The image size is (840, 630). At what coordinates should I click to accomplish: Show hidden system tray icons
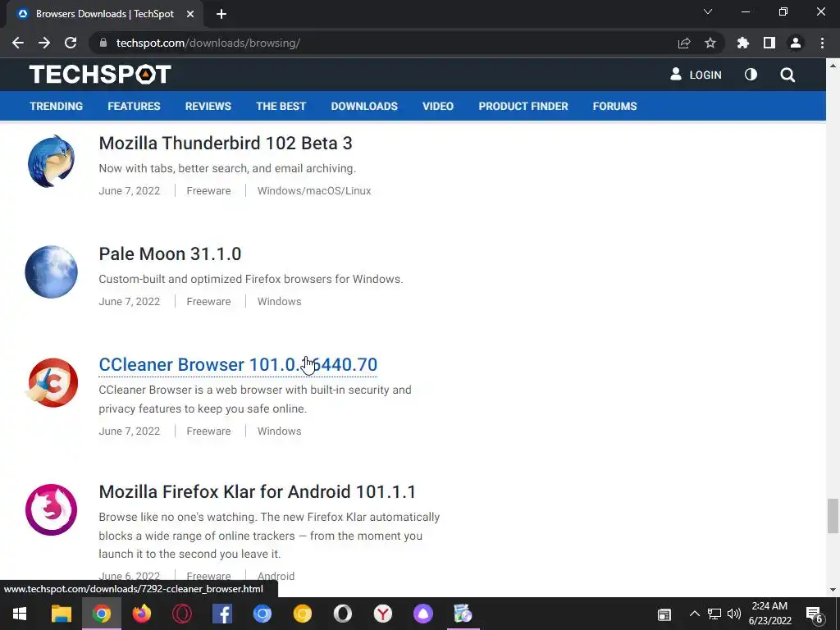(x=694, y=614)
